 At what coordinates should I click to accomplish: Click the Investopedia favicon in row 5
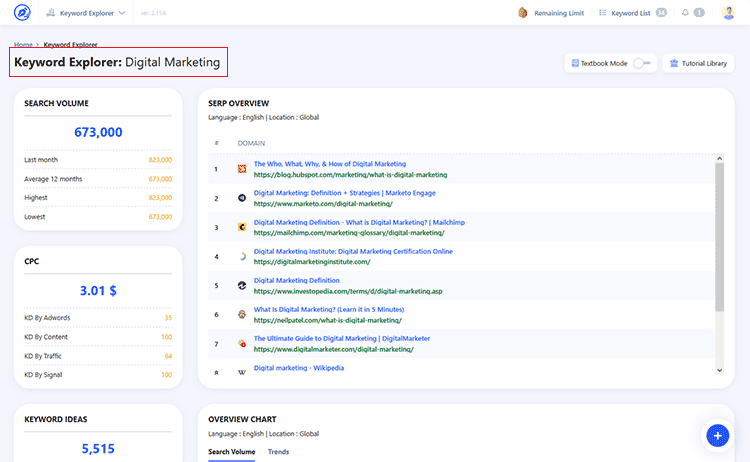(x=242, y=286)
